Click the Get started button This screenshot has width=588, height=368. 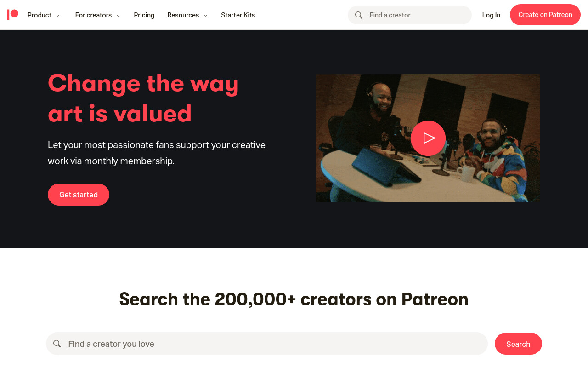(x=79, y=195)
